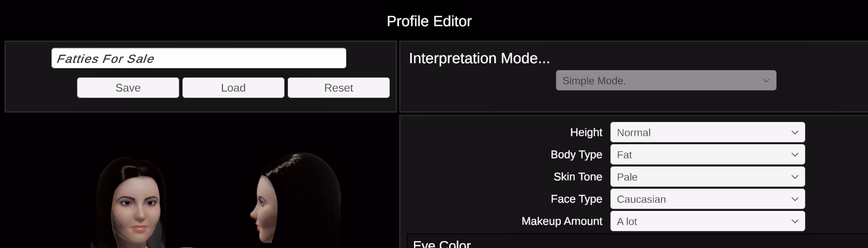Open the Skin Tone dropdown showing Pale
The height and width of the screenshot is (248, 868).
coord(707,177)
